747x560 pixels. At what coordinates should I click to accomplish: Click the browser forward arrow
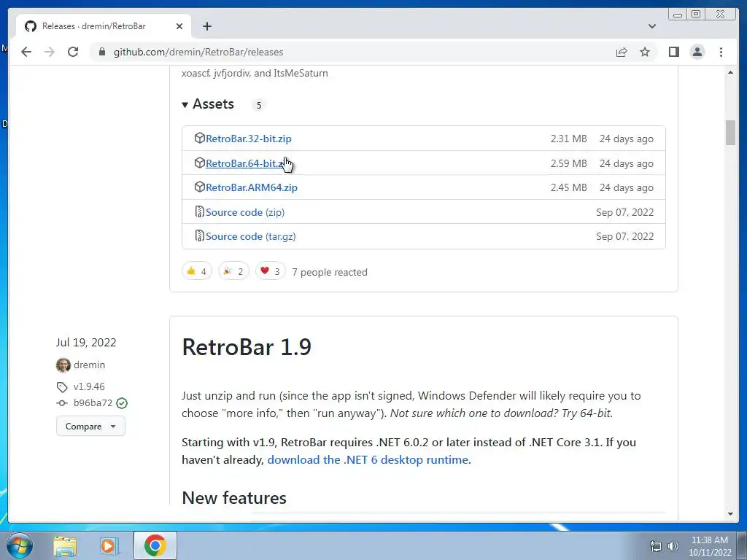click(50, 52)
